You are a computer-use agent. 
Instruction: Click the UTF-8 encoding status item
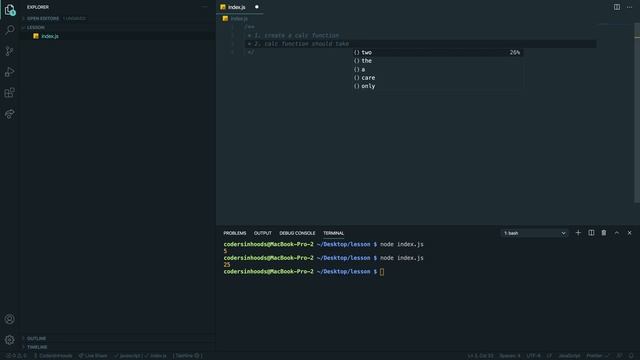pos(533,356)
